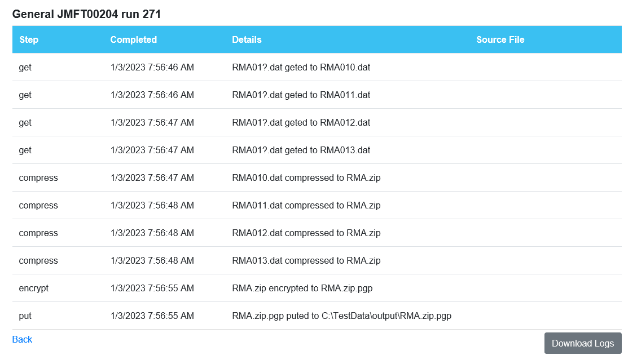
Task: Select completed time for the RMA013.dat compress row
Action: (152, 260)
